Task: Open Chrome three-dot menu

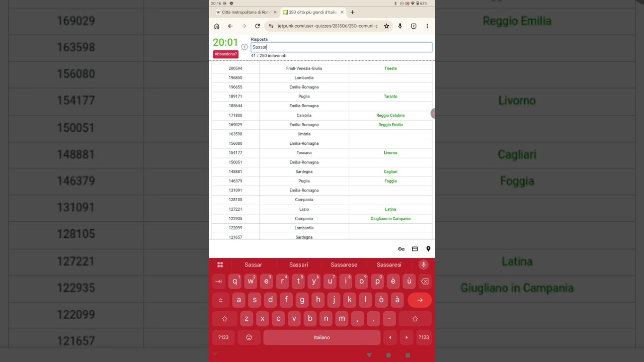Action: 427,26
